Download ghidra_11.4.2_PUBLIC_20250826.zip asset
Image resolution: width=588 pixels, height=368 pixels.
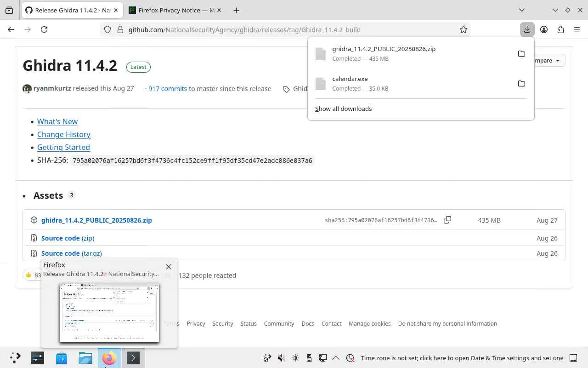tap(96, 220)
